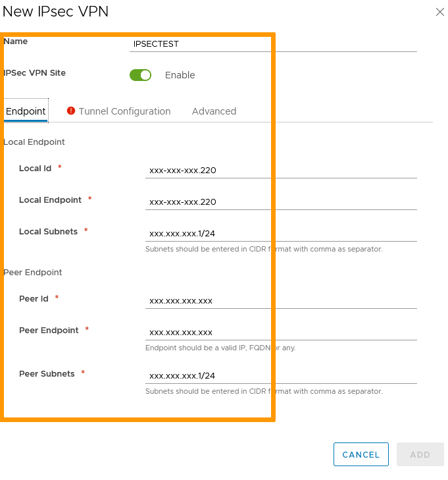Click the Enable label beside the toggle

[x=180, y=75]
